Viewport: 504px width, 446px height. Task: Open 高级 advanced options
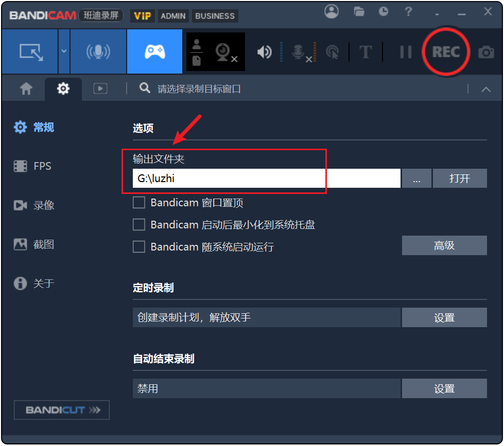444,246
